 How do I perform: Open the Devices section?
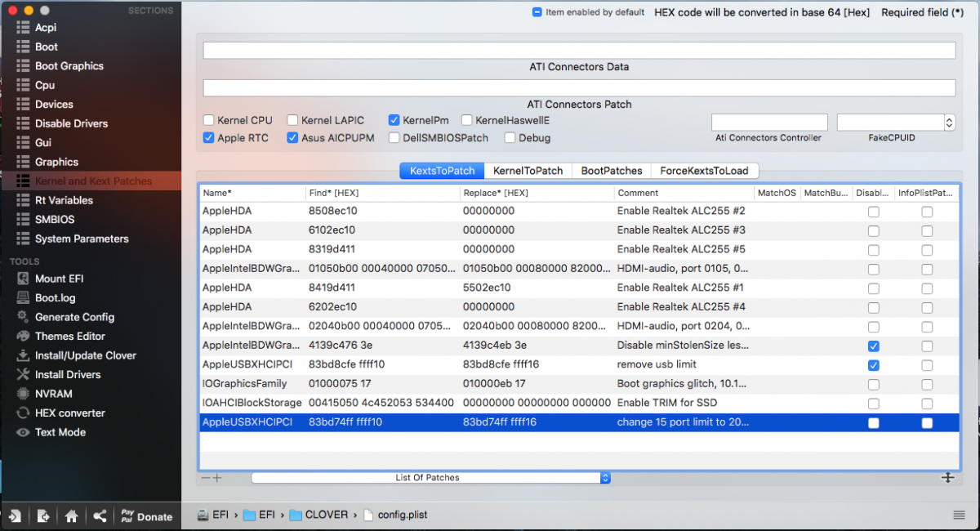pos(54,105)
